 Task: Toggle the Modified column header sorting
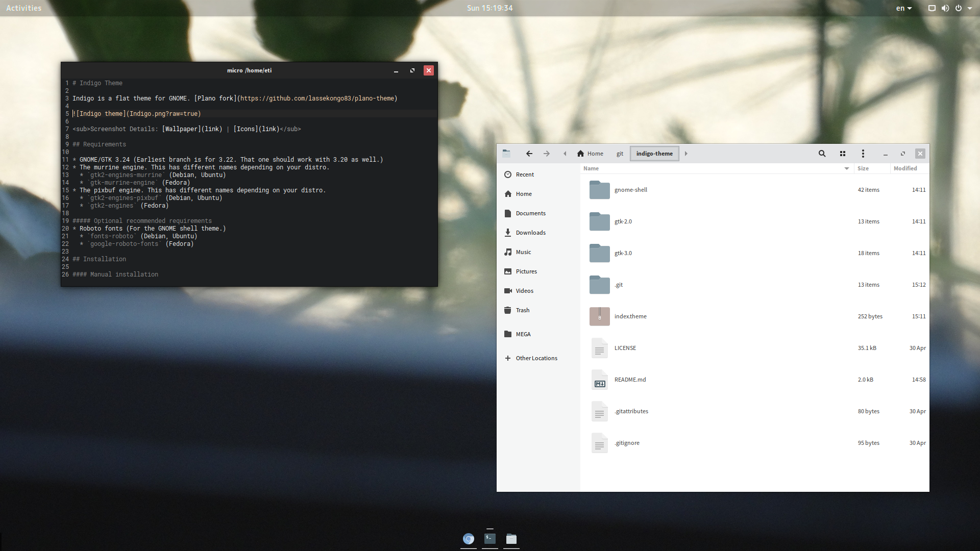(905, 168)
